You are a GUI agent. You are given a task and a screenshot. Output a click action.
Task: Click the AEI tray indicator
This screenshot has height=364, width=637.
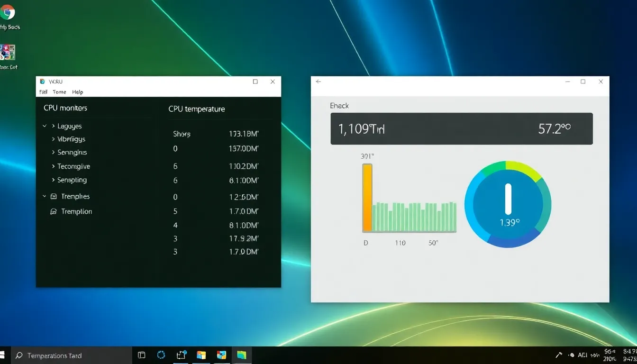coord(583,355)
